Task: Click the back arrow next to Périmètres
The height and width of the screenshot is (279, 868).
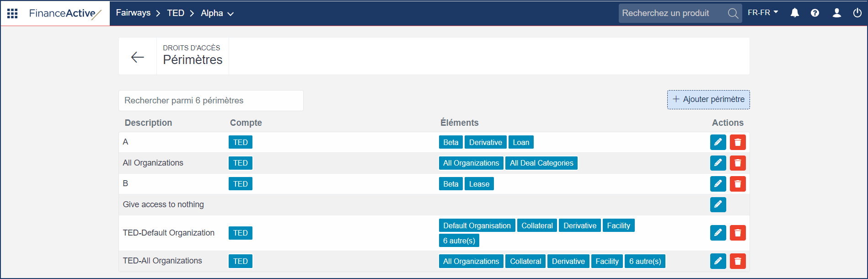Action: [x=138, y=57]
